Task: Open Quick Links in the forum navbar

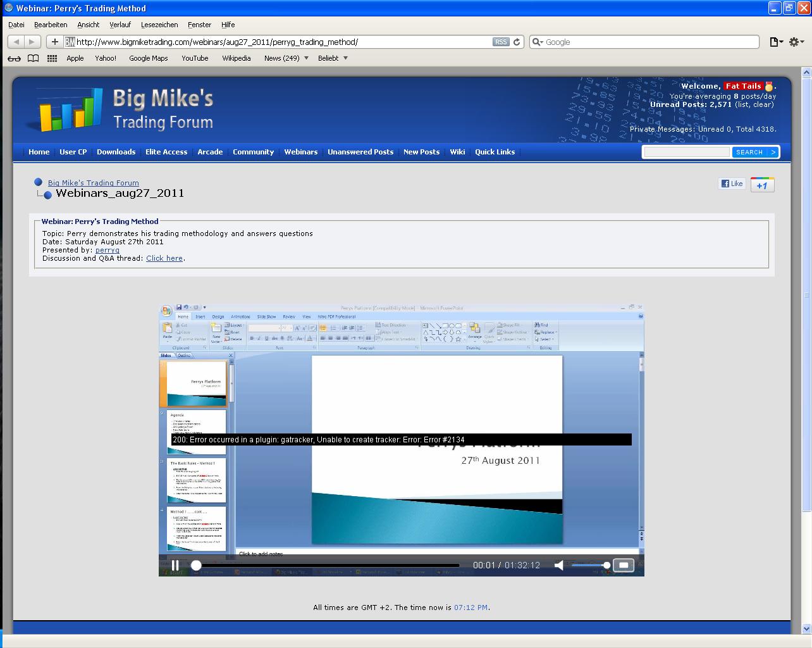Action: (495, 152)
